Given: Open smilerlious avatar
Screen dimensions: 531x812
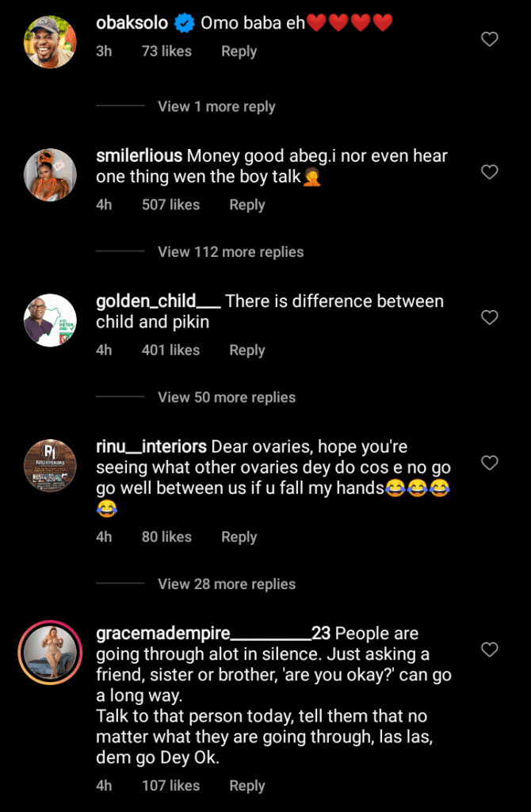Looking at the screenshot, I should 51,174.
